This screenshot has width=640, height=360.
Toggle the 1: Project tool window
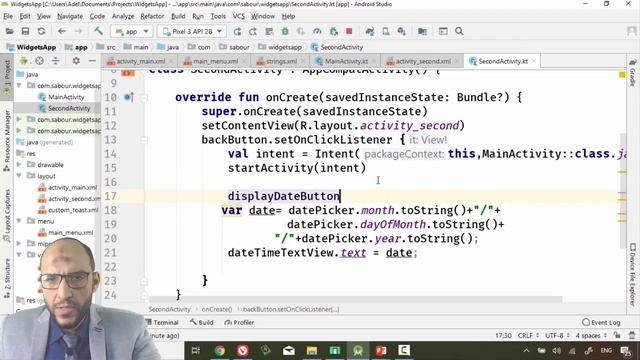click(7, 78)
